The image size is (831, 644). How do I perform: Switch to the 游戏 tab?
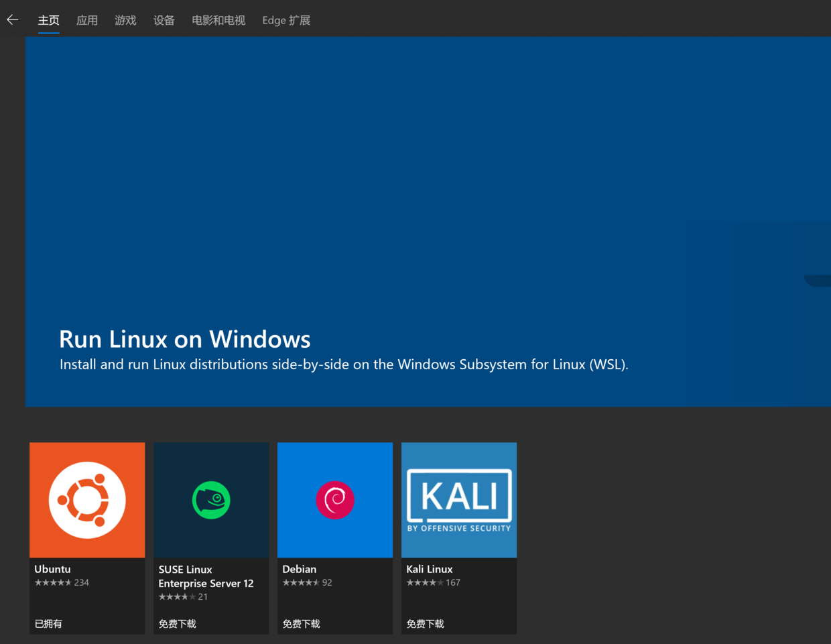tap(125, 20)
